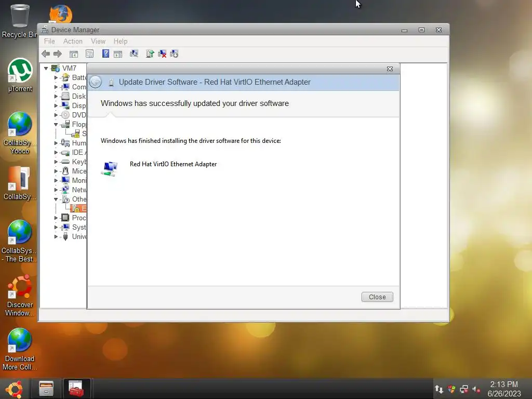
Task: Click the Show/Hide Action Pane toolbar icon
Action: coord(118,54)
